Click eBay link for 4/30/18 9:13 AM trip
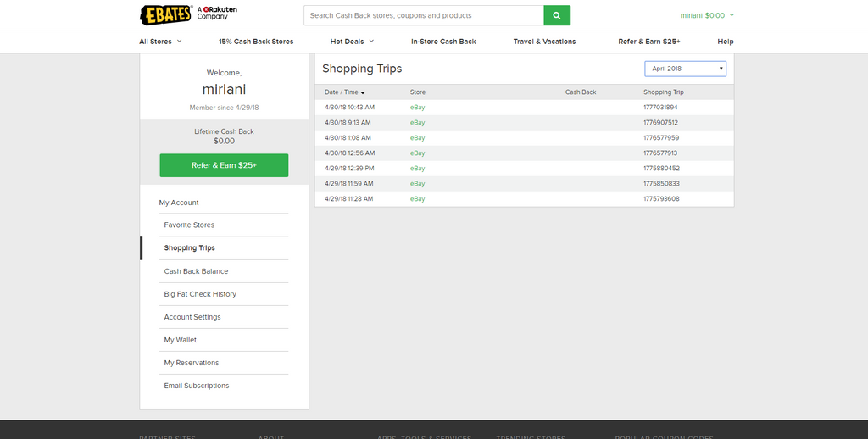This screenshot has width=868, height=439. pos(417,123)
